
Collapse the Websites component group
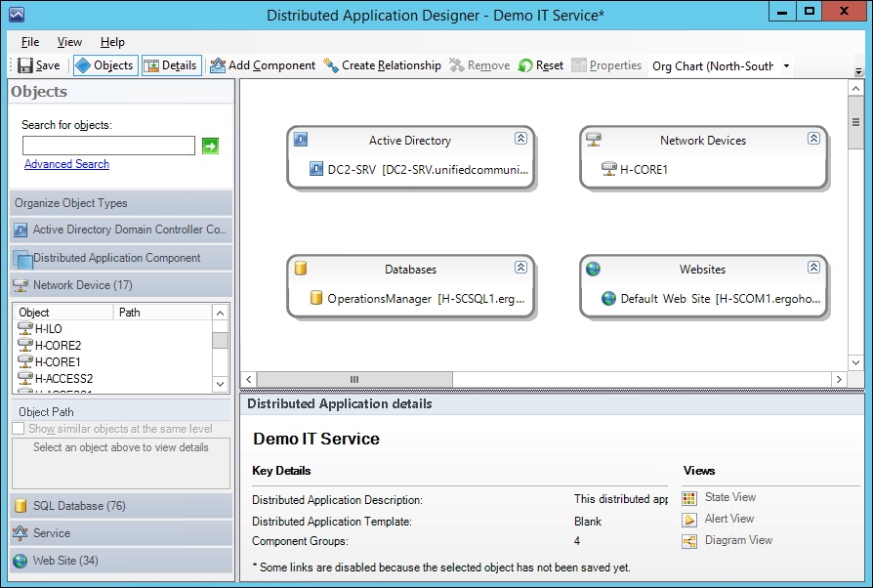tap(813, 268)
